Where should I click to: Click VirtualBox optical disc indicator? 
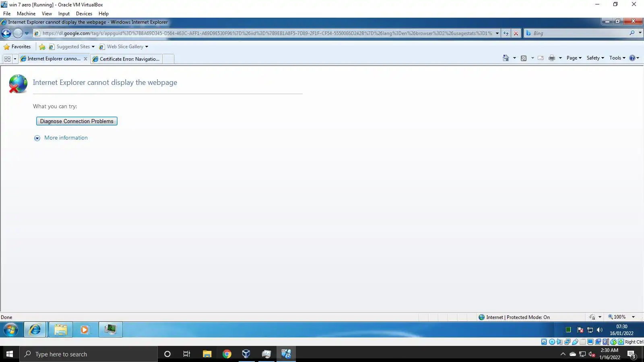pos(552,342)
